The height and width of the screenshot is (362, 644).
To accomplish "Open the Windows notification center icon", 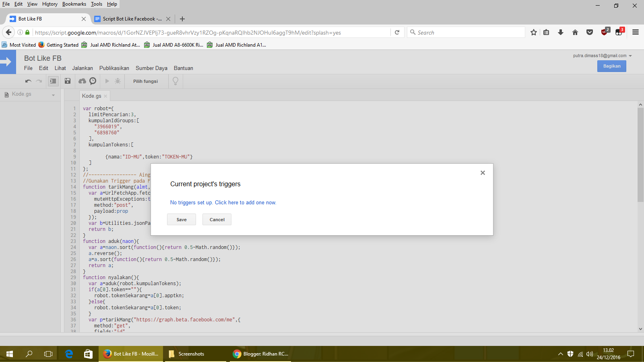I will (x=631, y=354).
